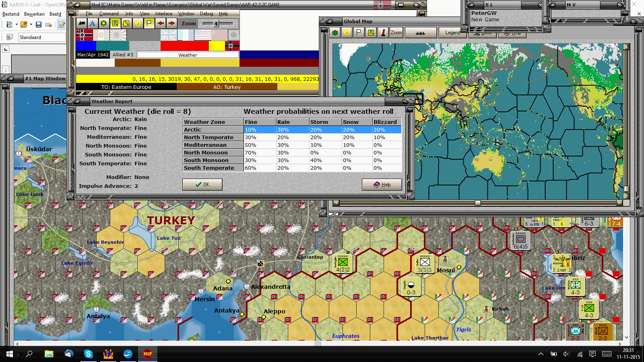Image resolution: width=644 pixels, height=362 pixels.
Task: Open the Info menu
Action: click(x=129, y=14)
